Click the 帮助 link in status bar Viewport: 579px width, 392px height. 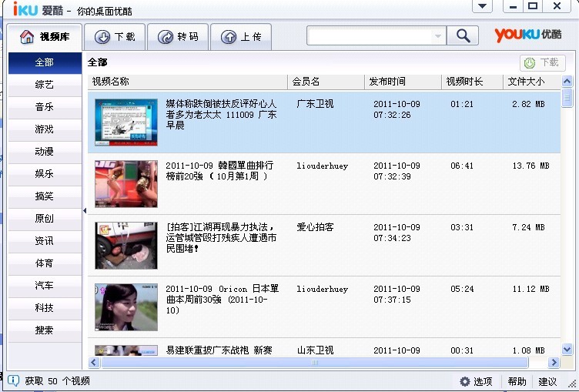click(x=517, y=381)
